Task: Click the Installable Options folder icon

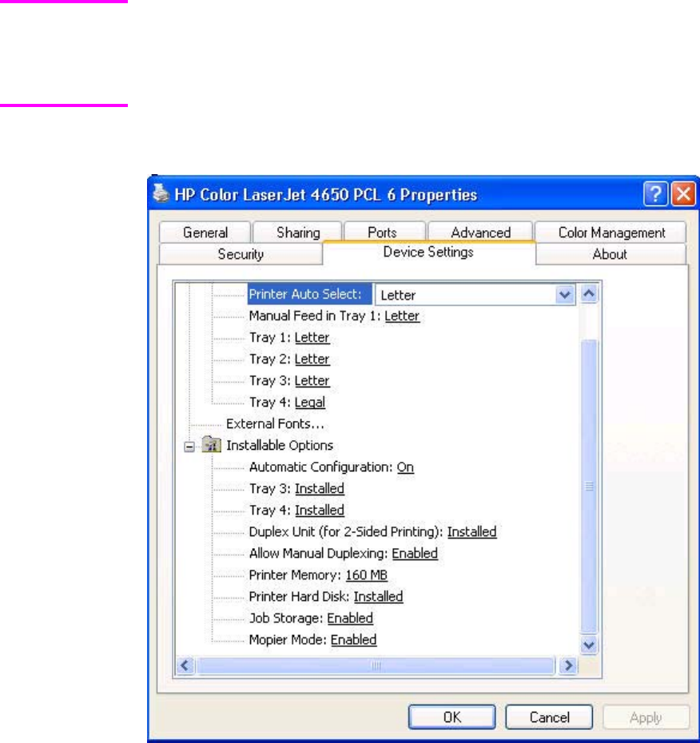Action: pyautogui.click(x=212, y=445)
